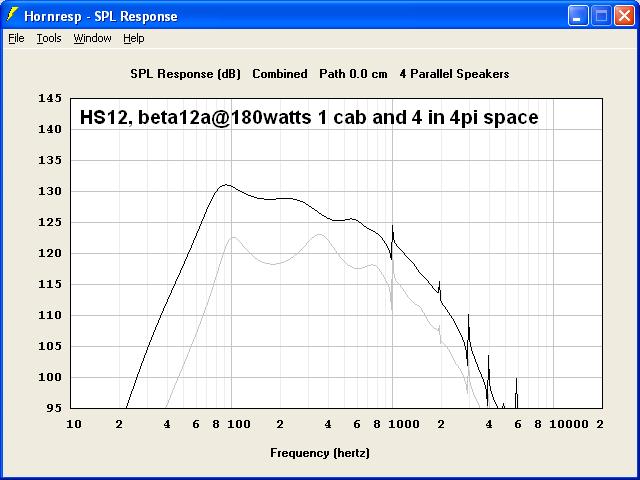Click the 115 value on the dB axis

pos(50,284)
